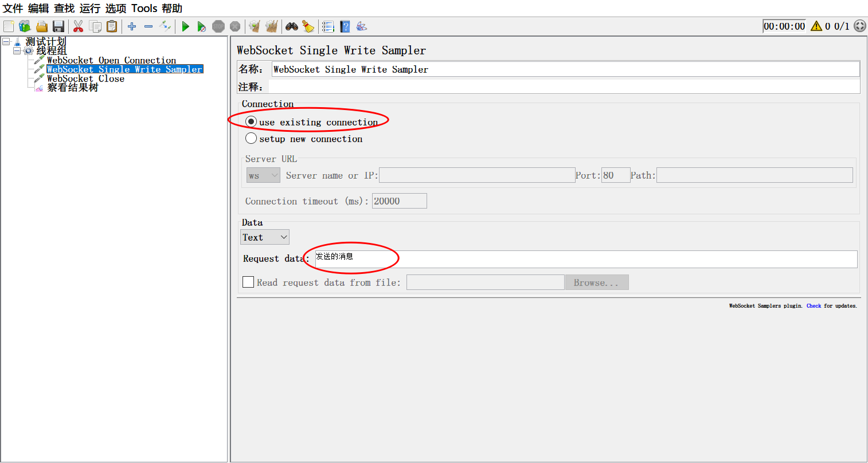Click the Save test plan floppy icon

58,26
